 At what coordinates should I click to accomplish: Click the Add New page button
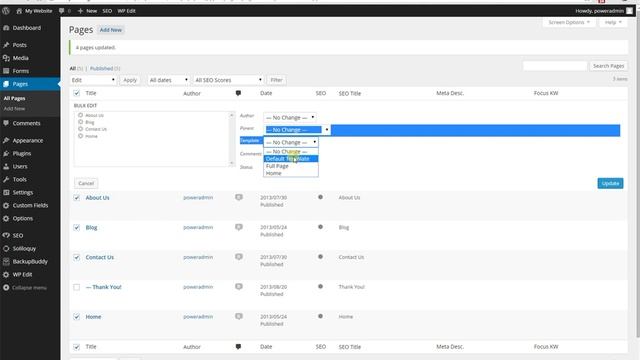[111, 30]
